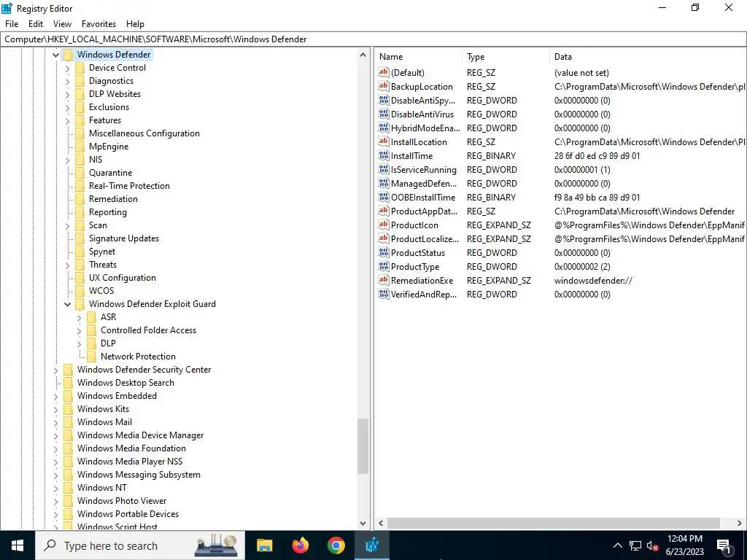Click the network tray icon
Viewport: 747px width, 560px height.
point(635,545)
